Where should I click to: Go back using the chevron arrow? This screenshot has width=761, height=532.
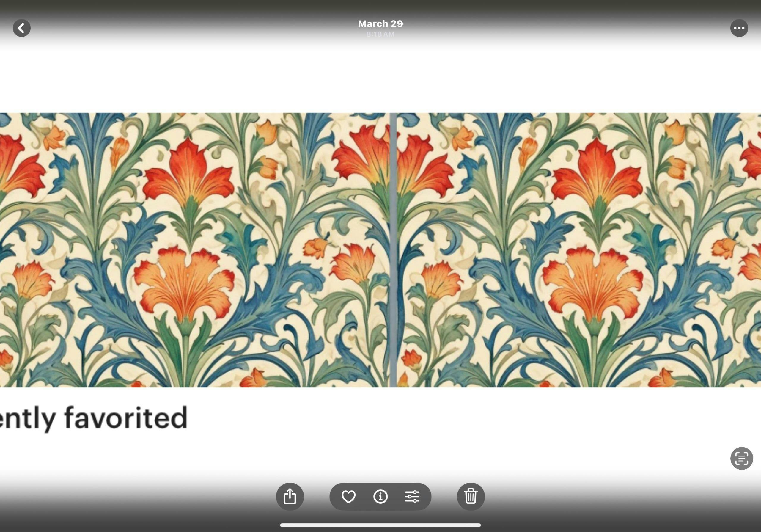(21, 28)
